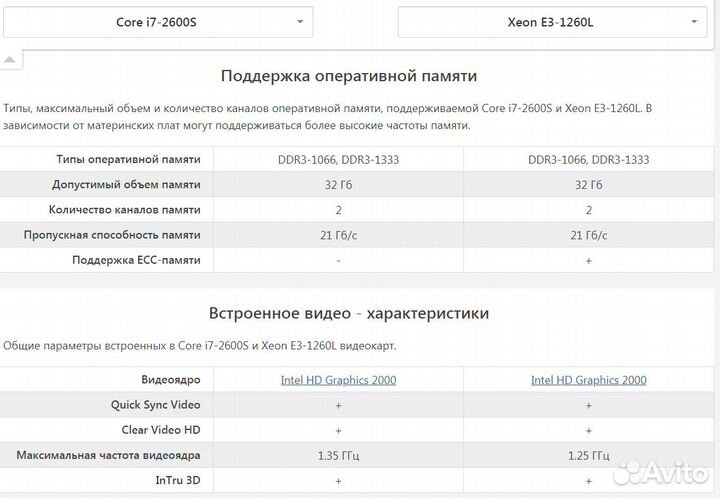The height and width of the screenshot is (498, 720).
Task: Open the Core i7-2600S processor dropdown
Action: click(x=158, y=22)
